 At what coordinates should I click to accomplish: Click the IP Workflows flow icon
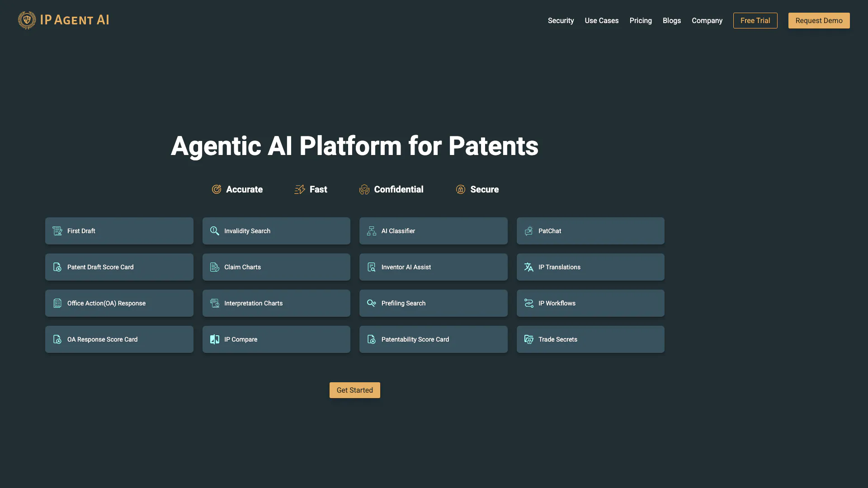tap(528, 303)
